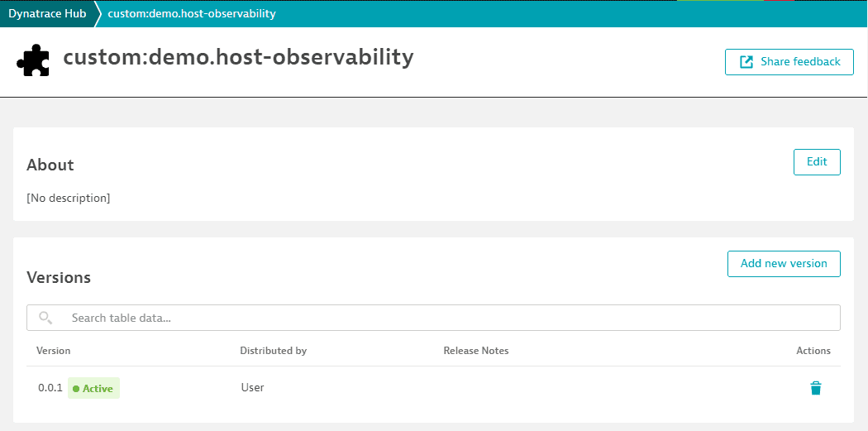Click the Add new version button
This screenshot has height=431, width=868.
784,264
